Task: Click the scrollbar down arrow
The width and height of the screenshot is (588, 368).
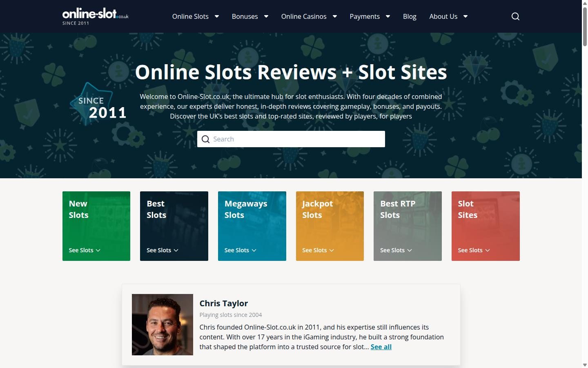Action: [585, 365]
